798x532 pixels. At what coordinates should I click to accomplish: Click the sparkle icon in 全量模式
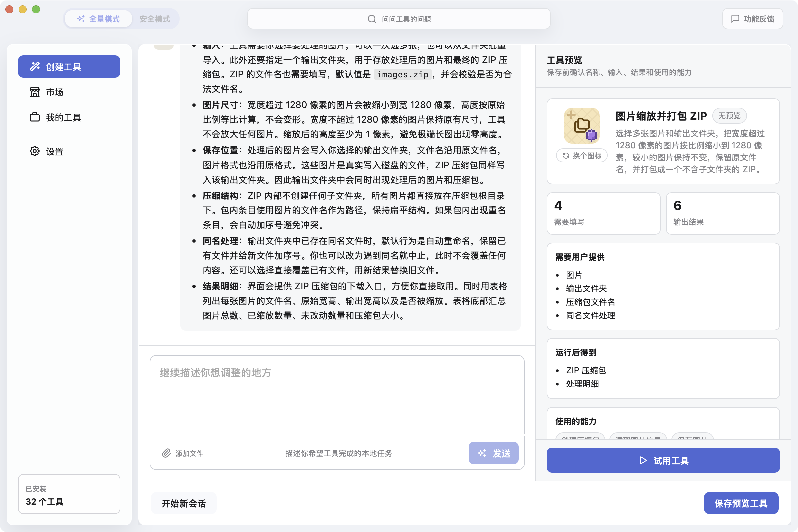tap(81, 19)
